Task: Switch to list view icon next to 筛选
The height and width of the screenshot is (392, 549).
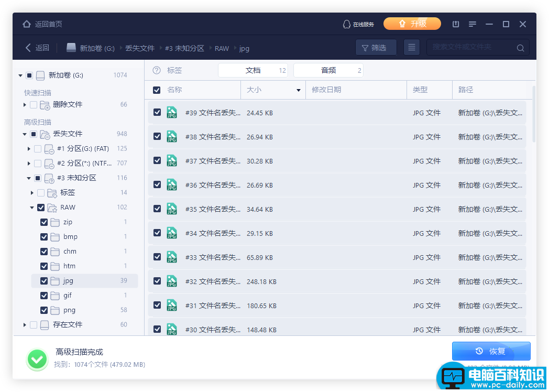Action: pos(412,47)
